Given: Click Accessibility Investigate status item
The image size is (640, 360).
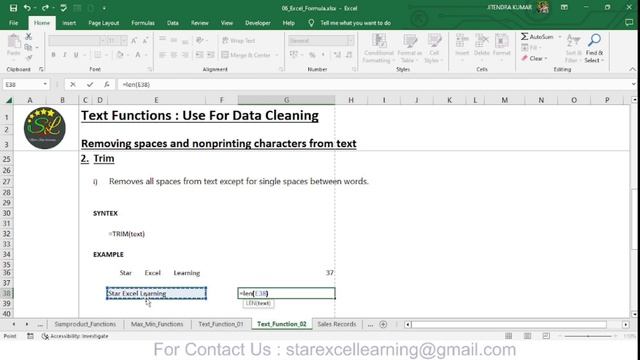Looking at the screenshot, I should 75,336.
